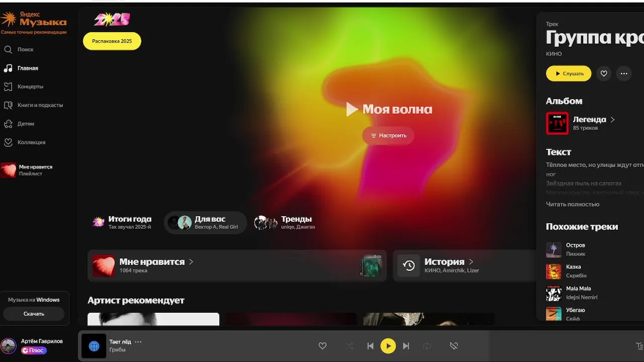
Task: Like the current track in player bar
Action: coord(323,346)
